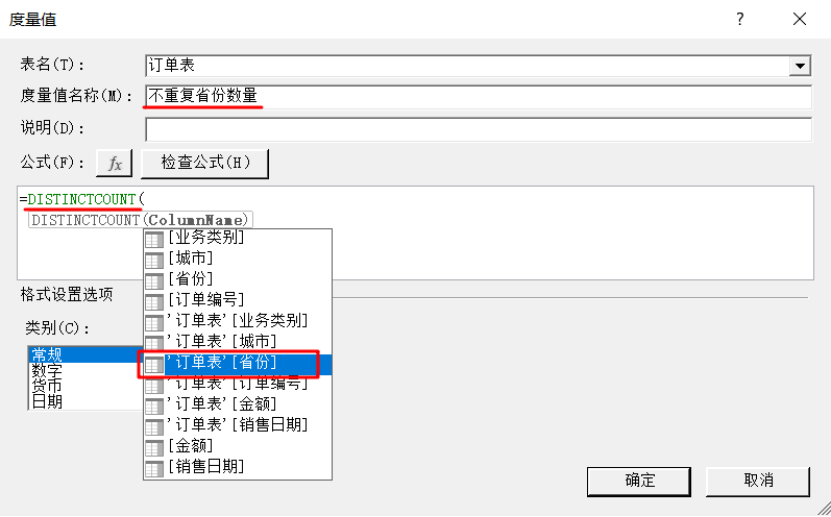Click column icon next to [销售日期]

click(154, 468)
